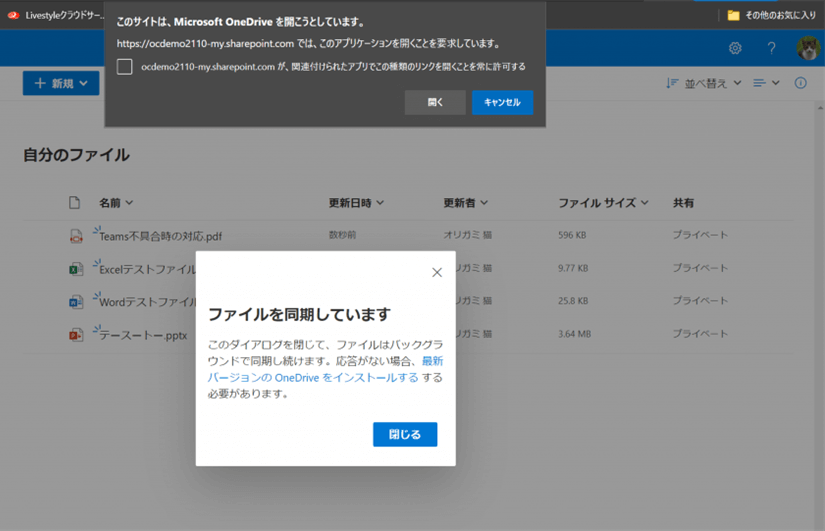
Task: Close the sync dialog with the X icon
Action: tap(437, 272)
